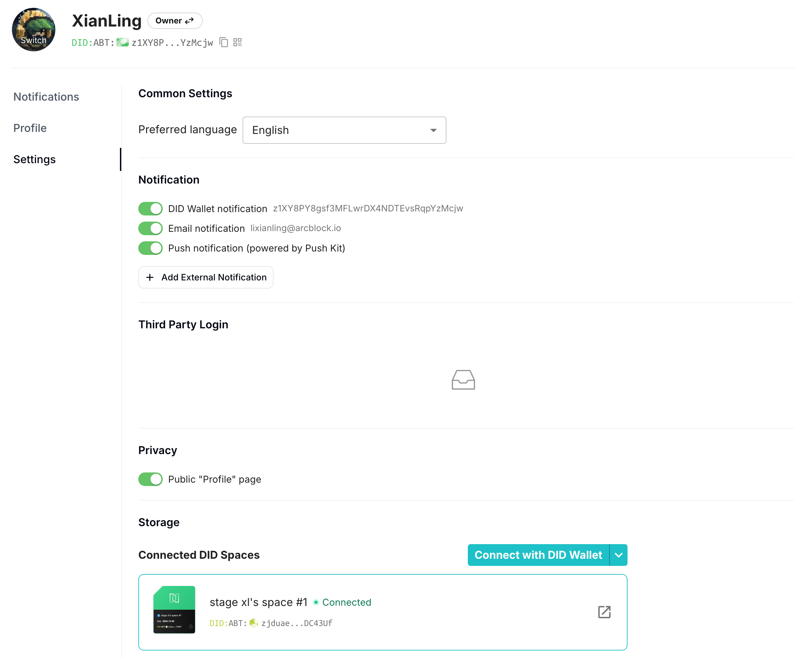Go to the Profile tab
The height and width of the screenshot is (658, 812).
pos(30,128)
